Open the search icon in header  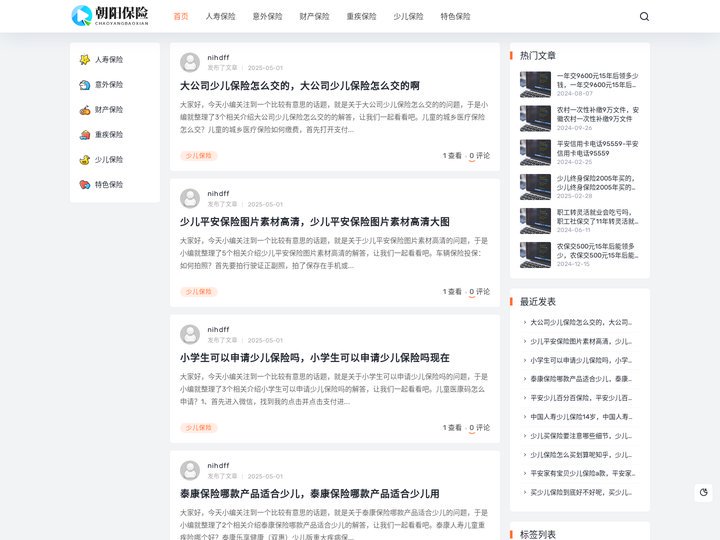[x=644, y=17]
